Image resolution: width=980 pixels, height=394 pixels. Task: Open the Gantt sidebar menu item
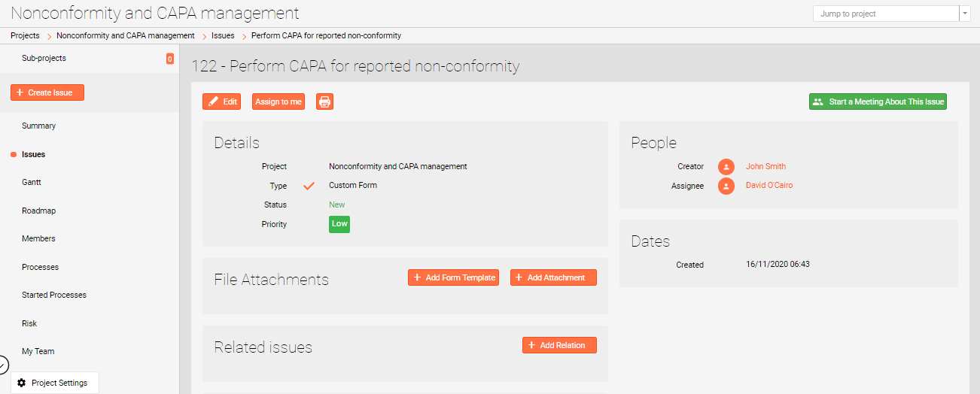(x=32, y=182)
